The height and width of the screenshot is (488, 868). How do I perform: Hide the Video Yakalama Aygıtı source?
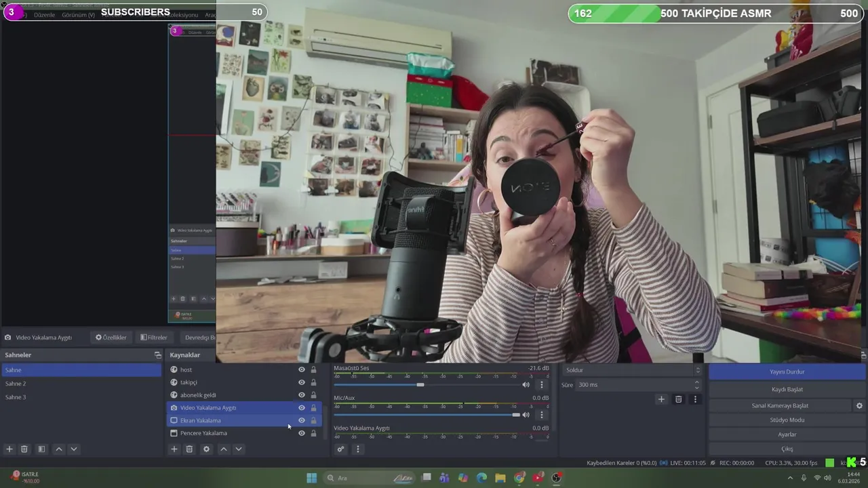302,408
